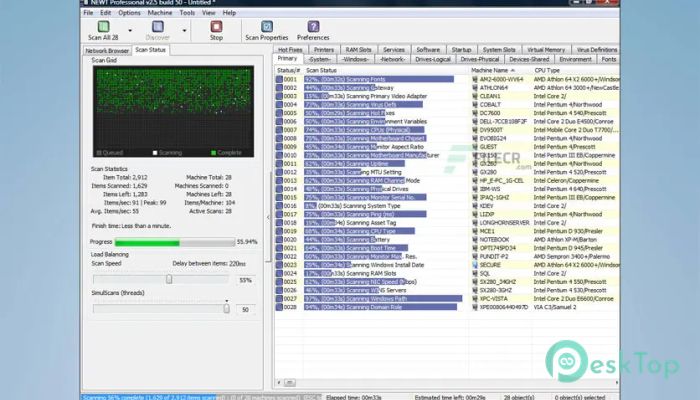Image resolution: width=700 pixels, height=400 pixels.
Task: Click the icon beside SECURE machine
Action: 475,265
